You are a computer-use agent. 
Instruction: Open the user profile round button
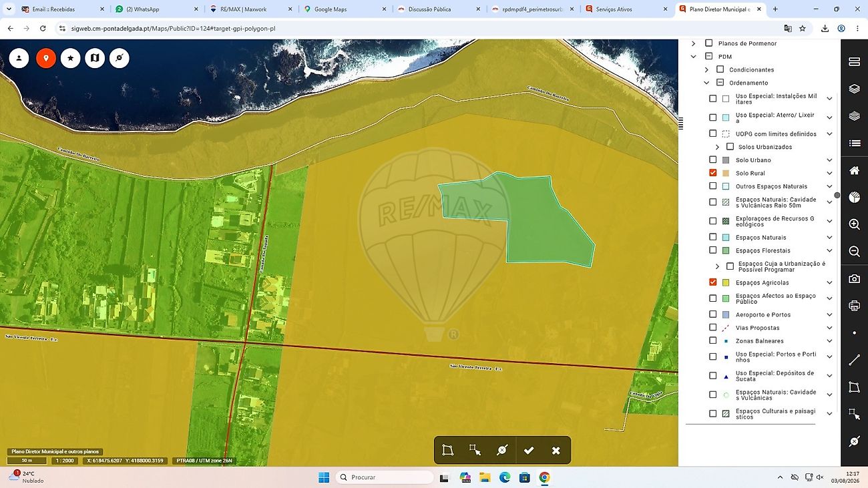(x=19, y=58)
